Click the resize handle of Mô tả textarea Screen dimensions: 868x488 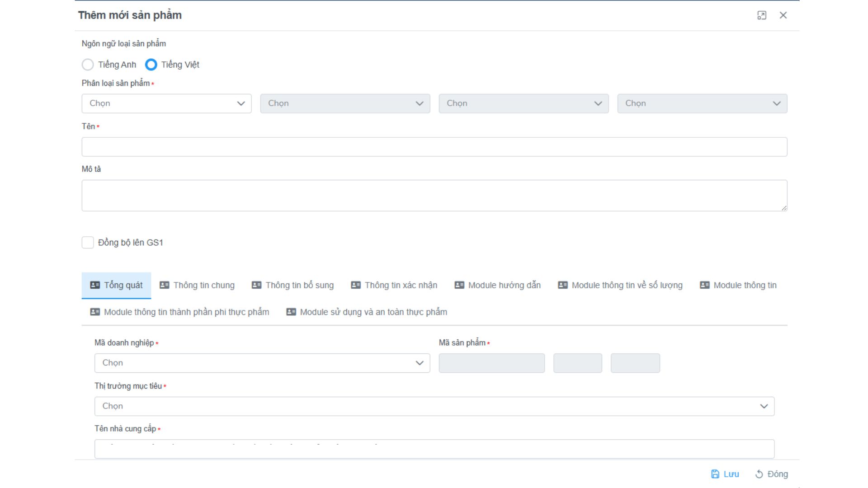click(784, 208)
